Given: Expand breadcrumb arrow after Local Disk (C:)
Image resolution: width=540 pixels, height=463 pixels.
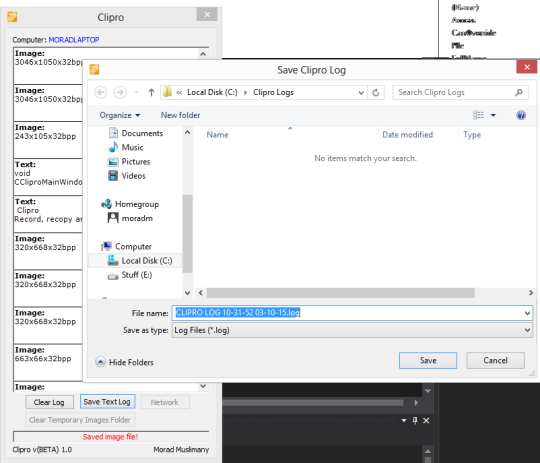Looking at the screenshot, I should tap(245, 92).
